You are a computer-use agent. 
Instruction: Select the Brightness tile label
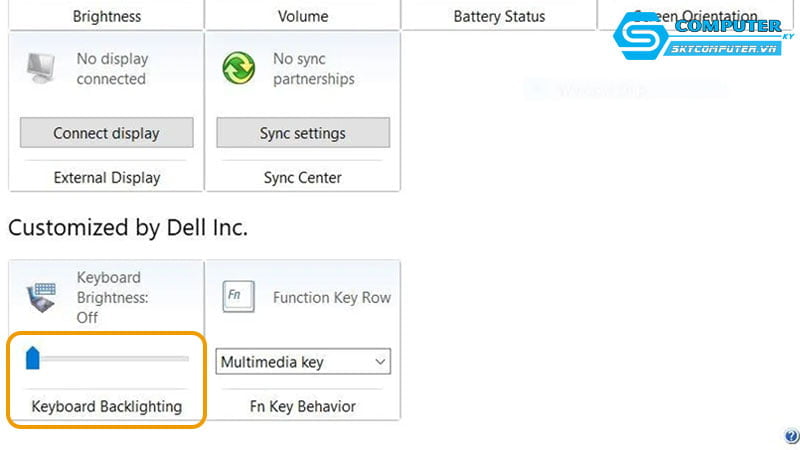[x=106, y=16]
